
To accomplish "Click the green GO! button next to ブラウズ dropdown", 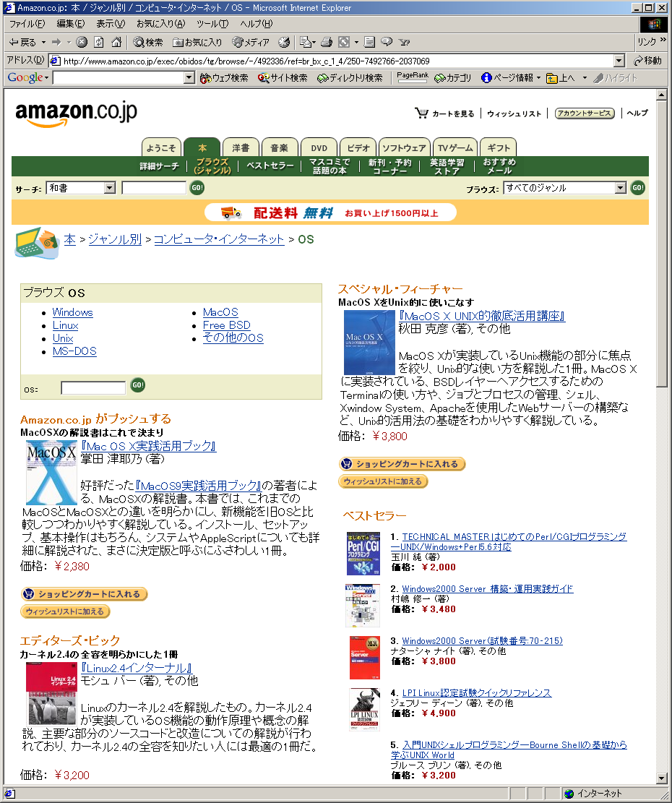I will 638,187.
